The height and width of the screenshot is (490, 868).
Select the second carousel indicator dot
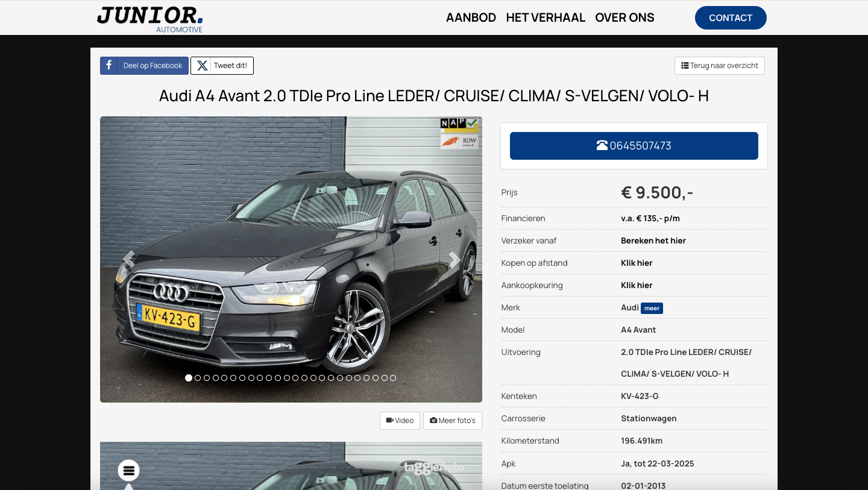click(x=198, y=378)
